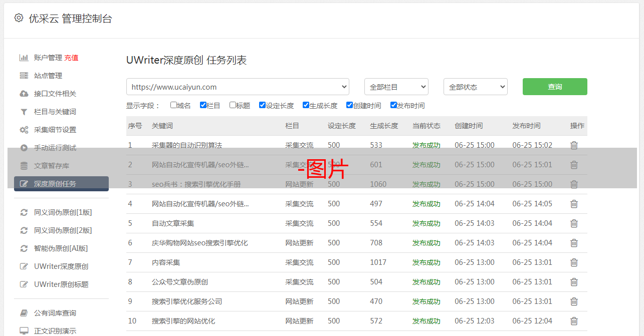The image size is (644, 336).
Task: Click the 接口文件相关 cloud upload icon
Action: click(24, 94)
